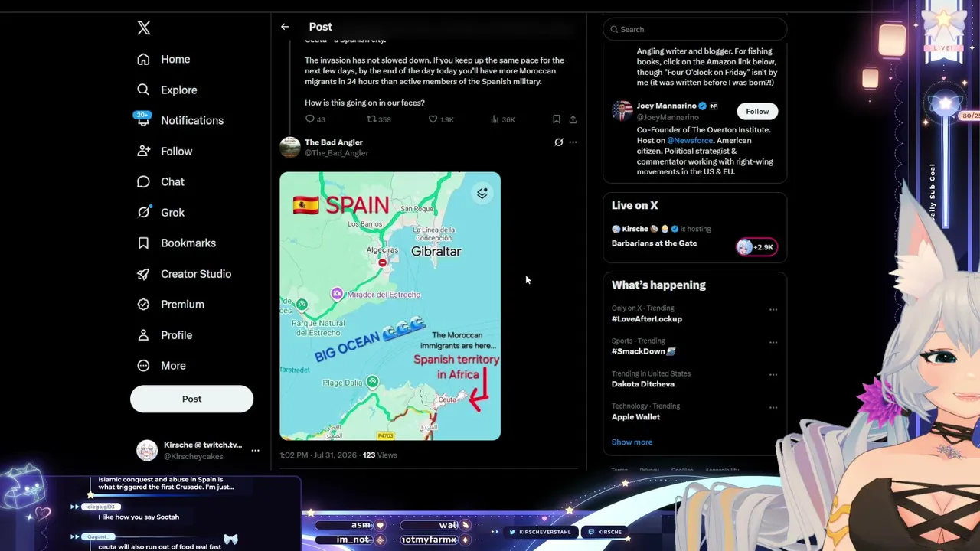Click the search magnifier icon
This screenshot has width=980, height=551.
tap(614, 29)
